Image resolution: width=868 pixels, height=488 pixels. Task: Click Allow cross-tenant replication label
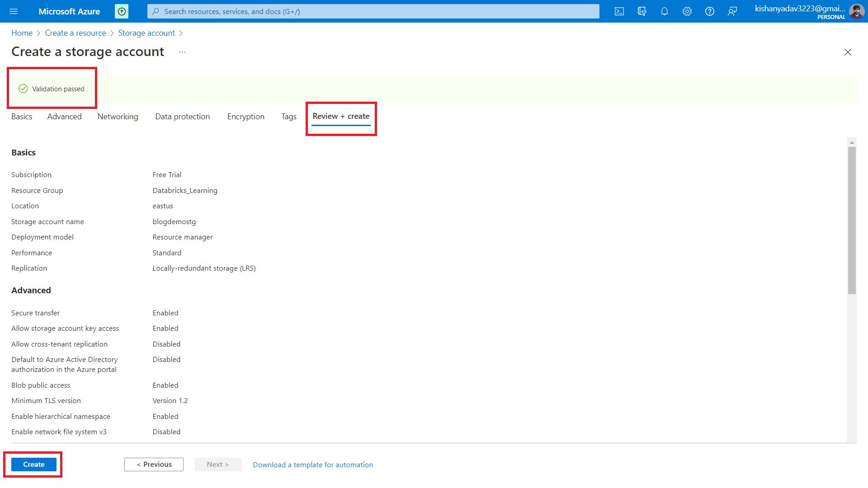[x=59, y=344]
